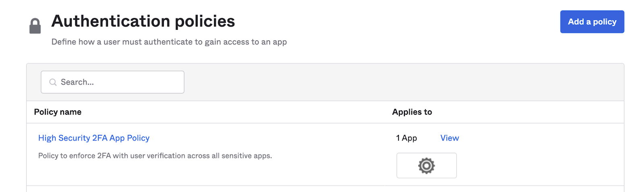Open the High Security 2FA App Policy
Image resolution: width=644 pixels, height=192 pixels.
[94, 138]
